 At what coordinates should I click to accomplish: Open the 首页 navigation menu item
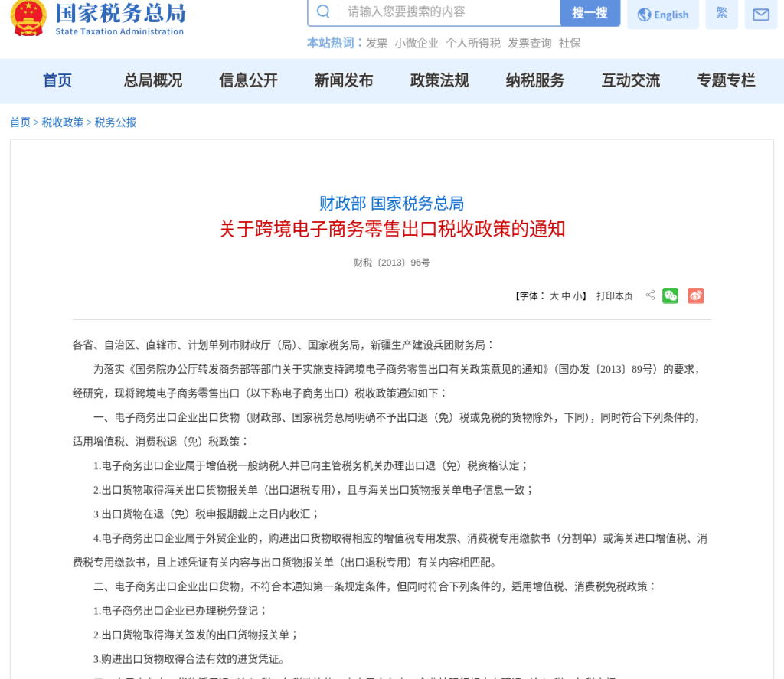pyautogui.click(x=57, y=80)
